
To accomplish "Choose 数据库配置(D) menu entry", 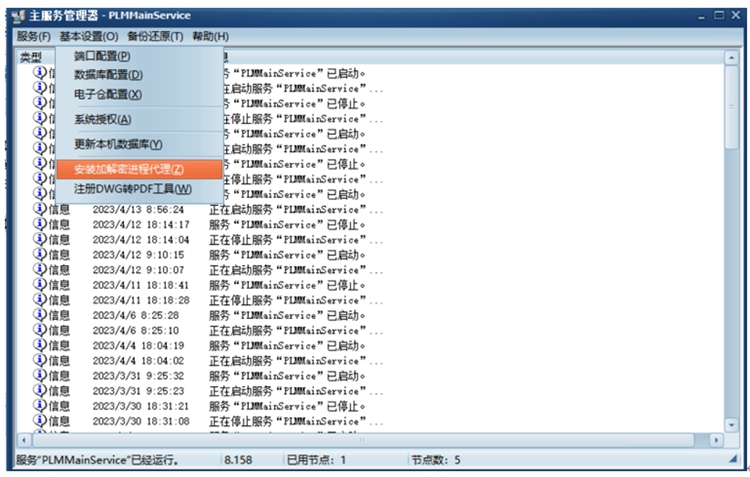I will [108, 75].
